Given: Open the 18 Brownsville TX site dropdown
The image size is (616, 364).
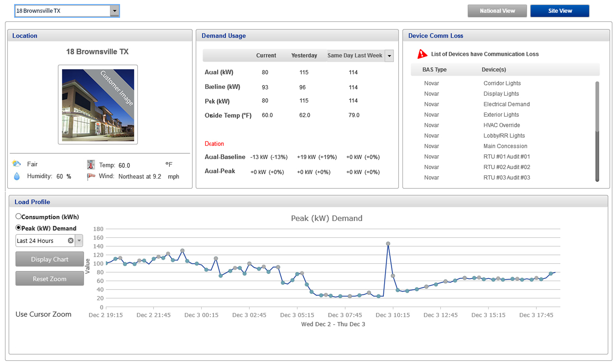Looking at the screenshot, I should tap(114, 11).
